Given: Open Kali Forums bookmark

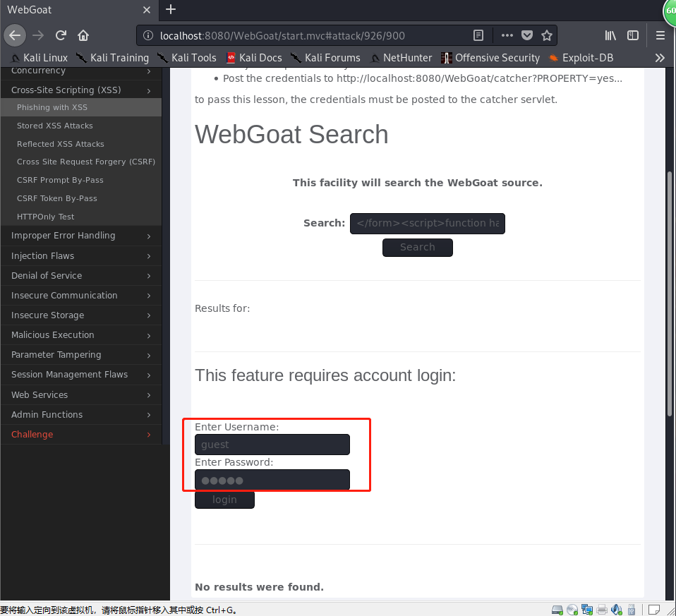Looking at the screenshot, I should coord(325,58).
